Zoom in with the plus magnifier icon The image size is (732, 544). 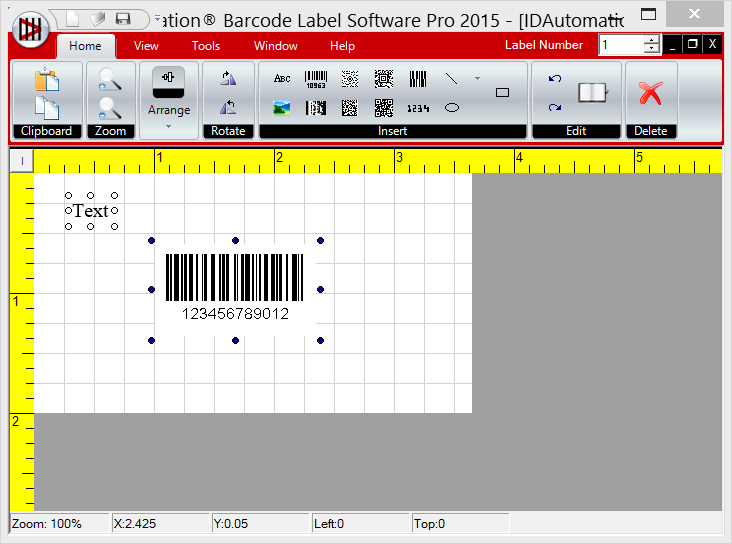[x=110, y=79]
